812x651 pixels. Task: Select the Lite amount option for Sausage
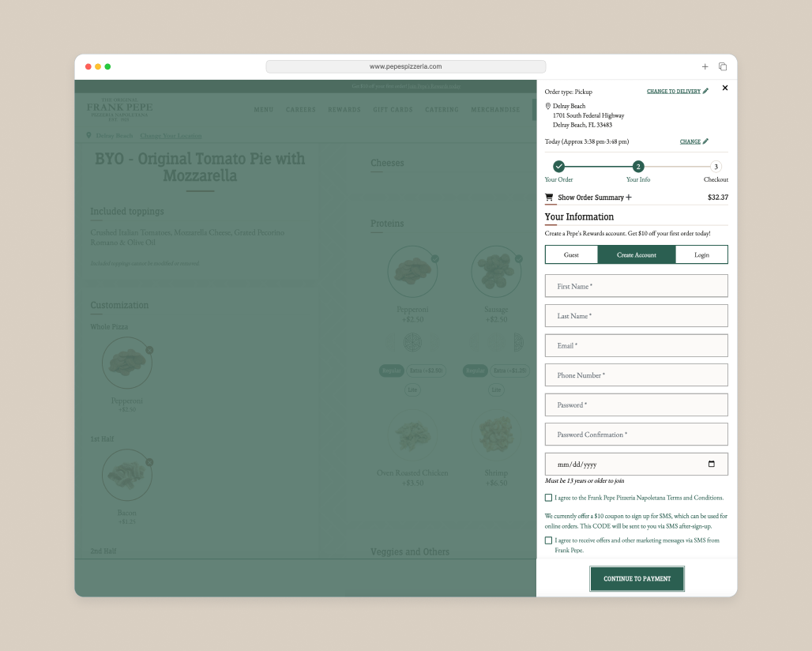coord(496,389)
